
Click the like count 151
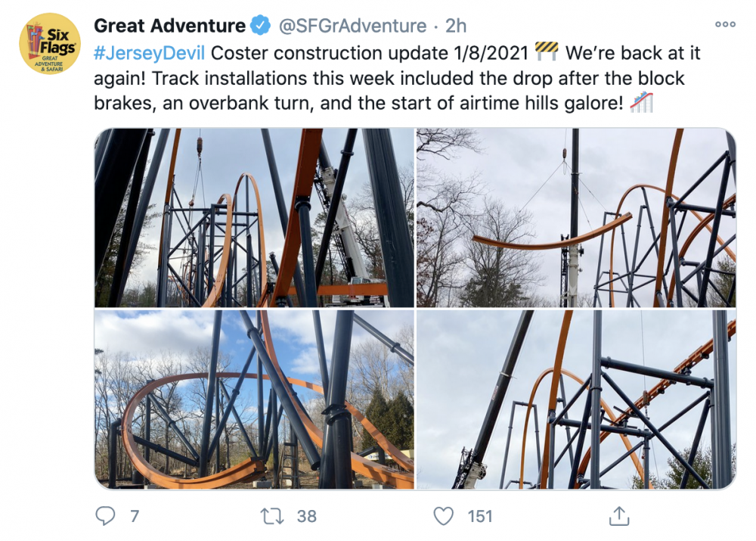480,516
